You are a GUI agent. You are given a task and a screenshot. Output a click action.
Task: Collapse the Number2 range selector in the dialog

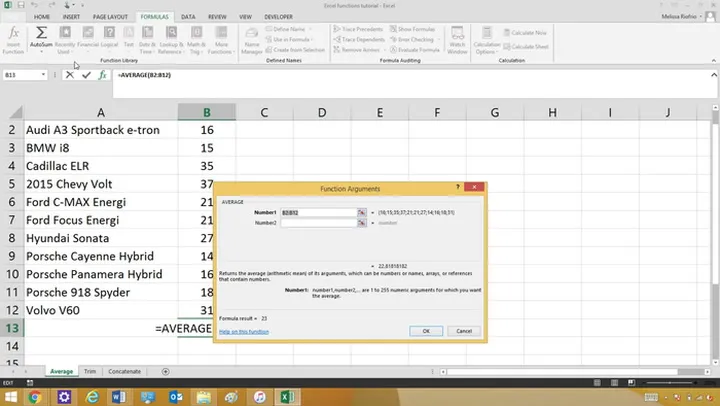coord(362,223)
